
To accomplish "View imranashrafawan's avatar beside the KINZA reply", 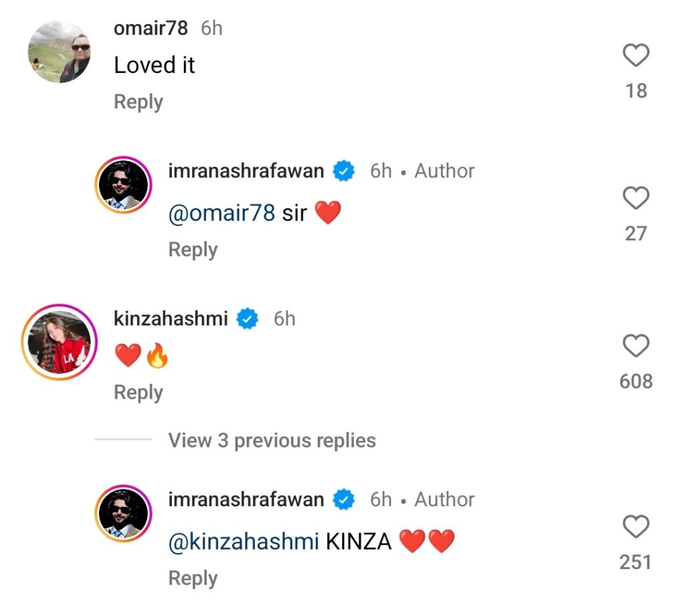I will pos(123,514).
